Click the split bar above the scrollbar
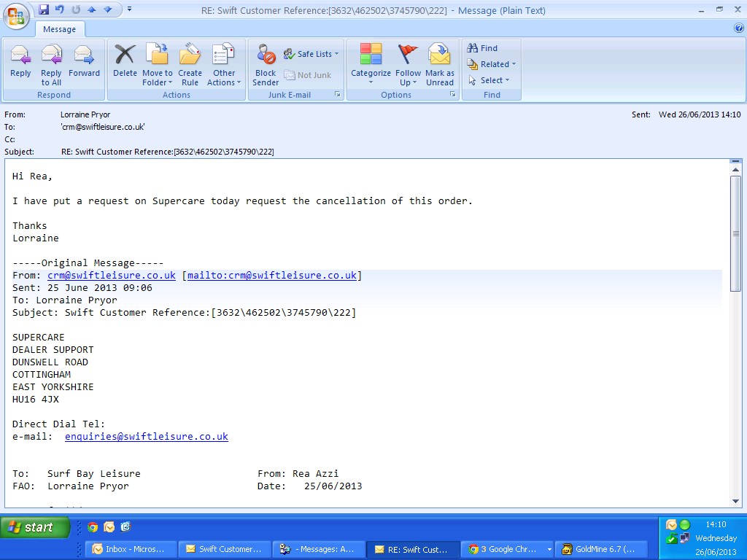 pyautogui.click(x=735, y=161)
